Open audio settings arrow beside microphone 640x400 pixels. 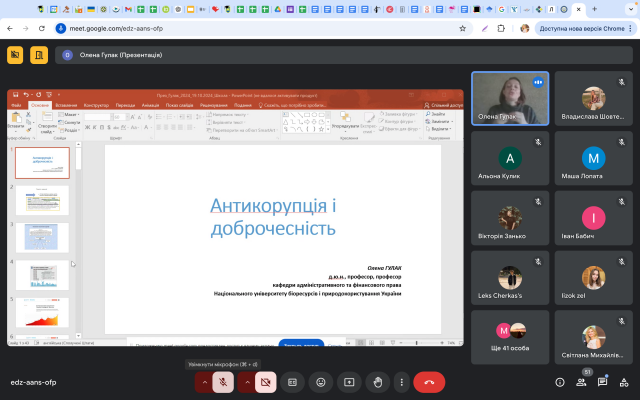pyautogui.click(x=204, y=382)
